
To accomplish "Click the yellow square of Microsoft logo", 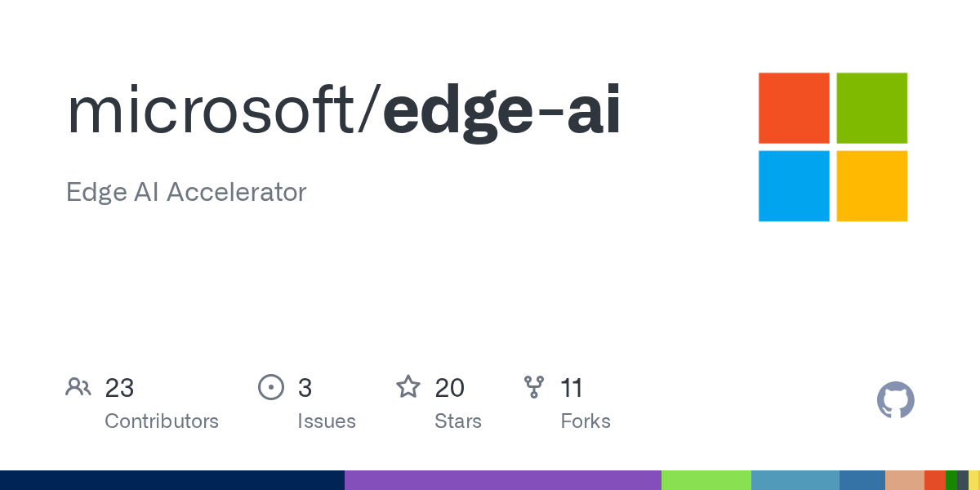I will click(x=871, y=185).
